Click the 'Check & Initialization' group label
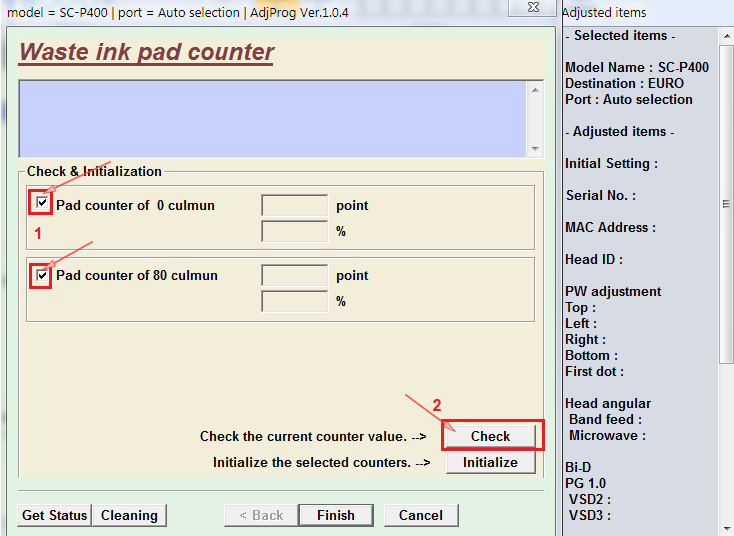The height and width of the screenshot is (536, 734). click(94, 171)
